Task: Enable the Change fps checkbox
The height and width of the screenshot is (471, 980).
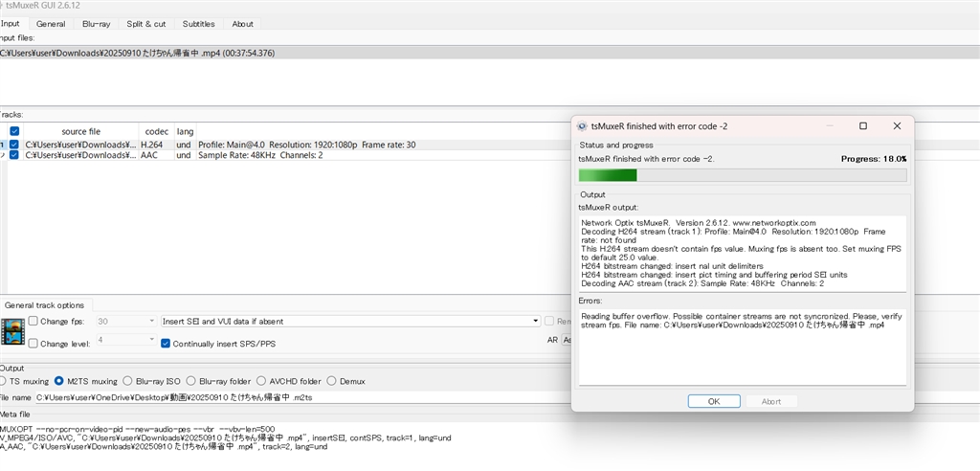Action: [x=33, y=322]
